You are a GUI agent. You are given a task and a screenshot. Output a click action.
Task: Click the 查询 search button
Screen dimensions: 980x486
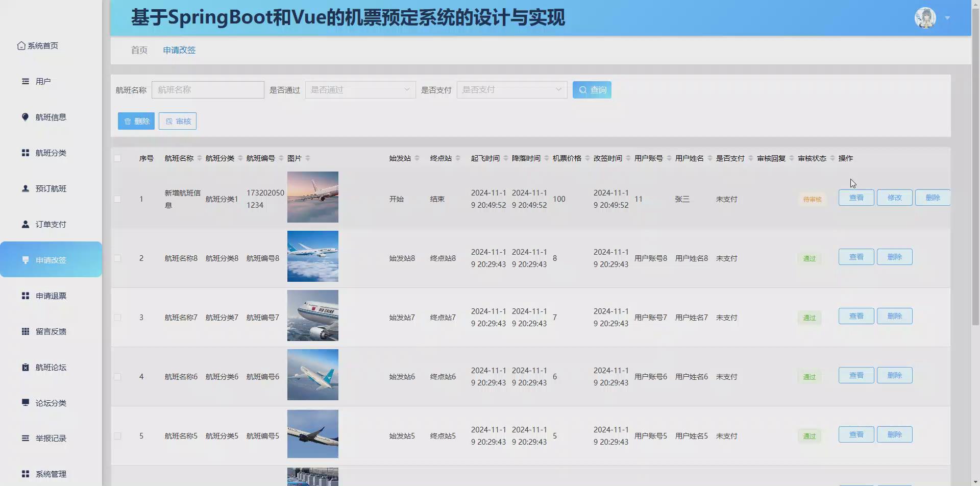tap(592, 90)
